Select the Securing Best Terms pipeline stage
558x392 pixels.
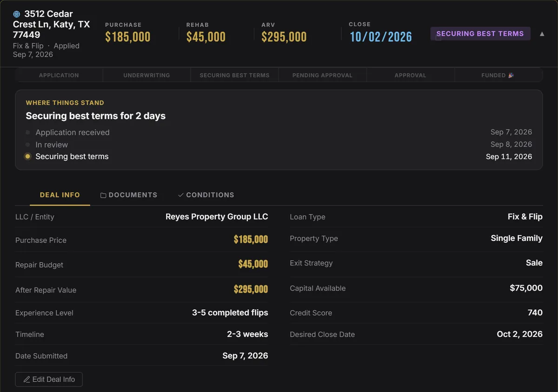(234, 75)
